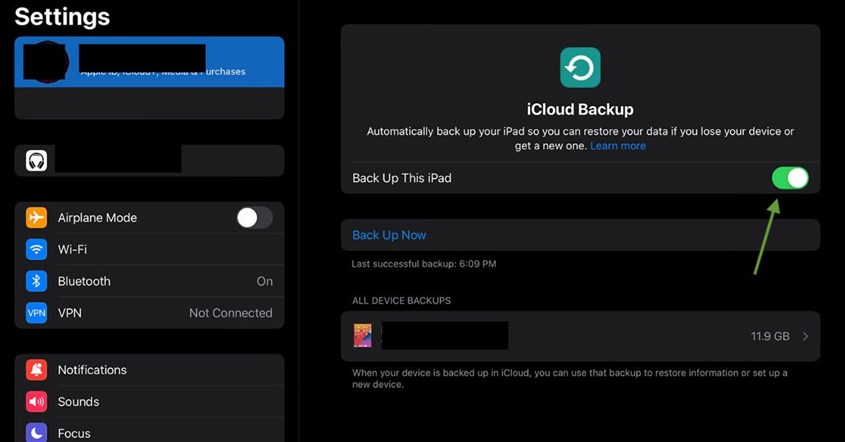Enable Airplane Mode switch
The width and height of the screenshot is (845, 442).
click(x=254, y=218)
